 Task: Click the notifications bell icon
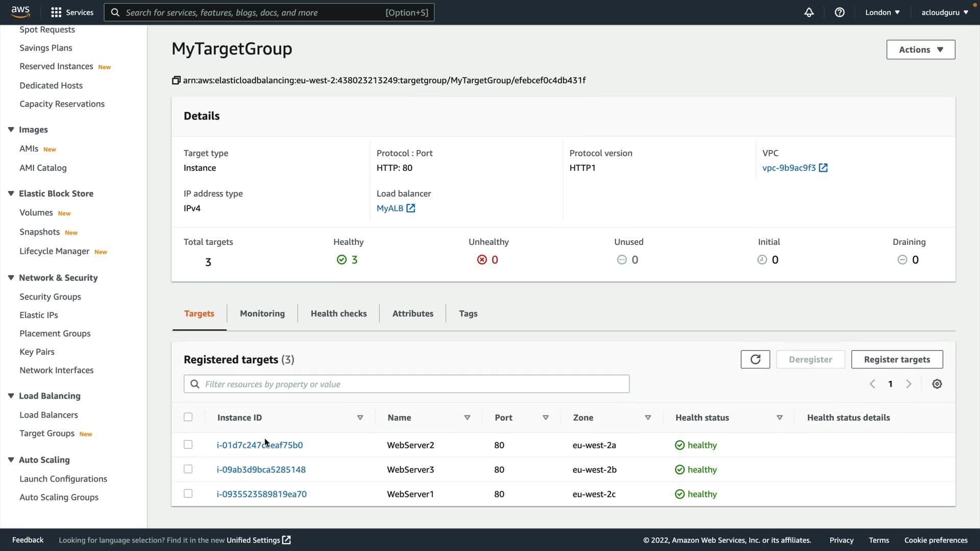pyautogui.click(x=809, y=12)
